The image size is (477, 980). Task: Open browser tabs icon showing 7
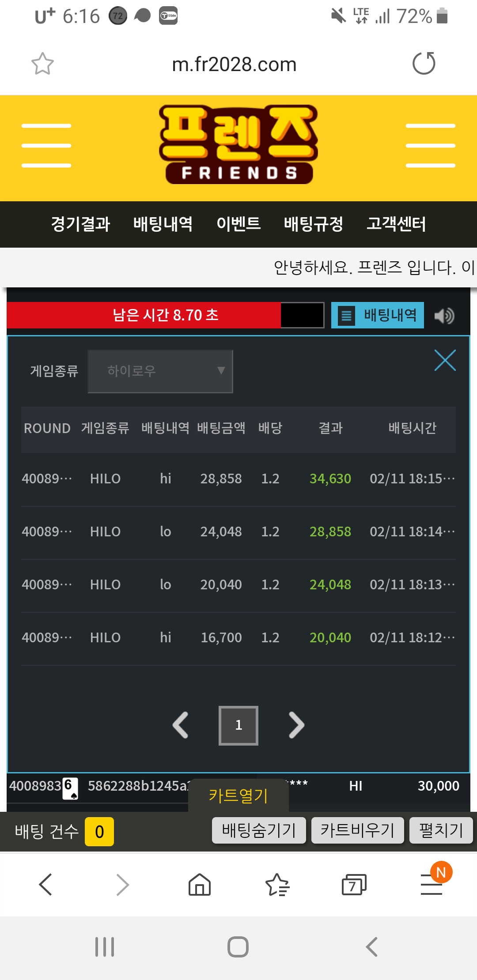coord(354,884)
